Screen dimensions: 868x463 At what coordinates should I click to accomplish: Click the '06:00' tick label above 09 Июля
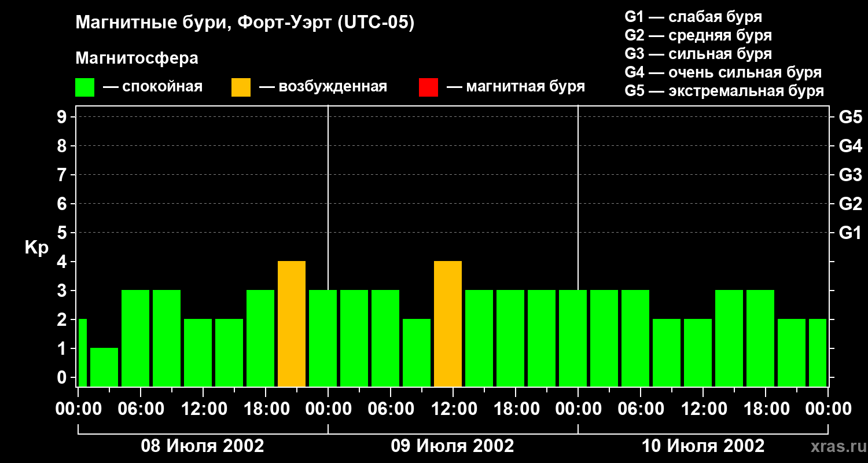[391, 409]
